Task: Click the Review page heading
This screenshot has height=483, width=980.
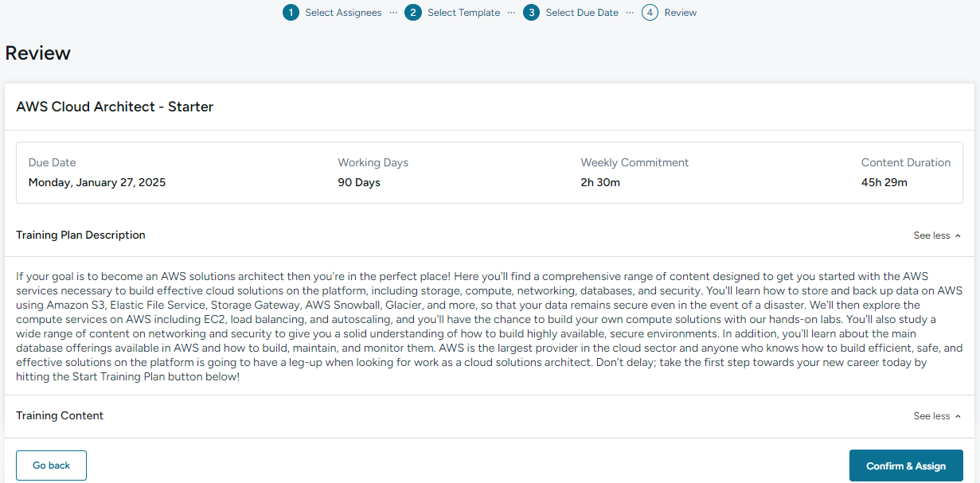Action: coord(38,53)
